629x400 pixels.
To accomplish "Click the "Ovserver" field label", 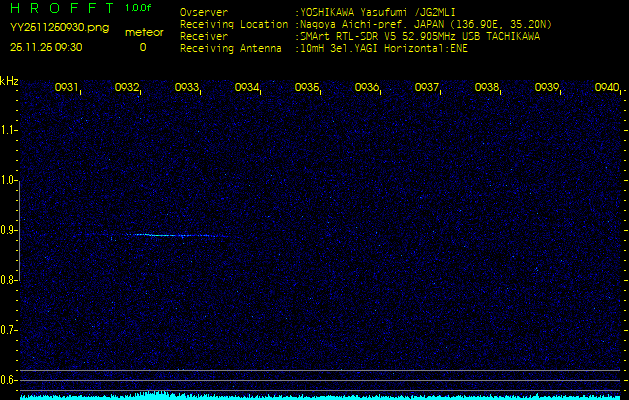I will click(204, 12).
